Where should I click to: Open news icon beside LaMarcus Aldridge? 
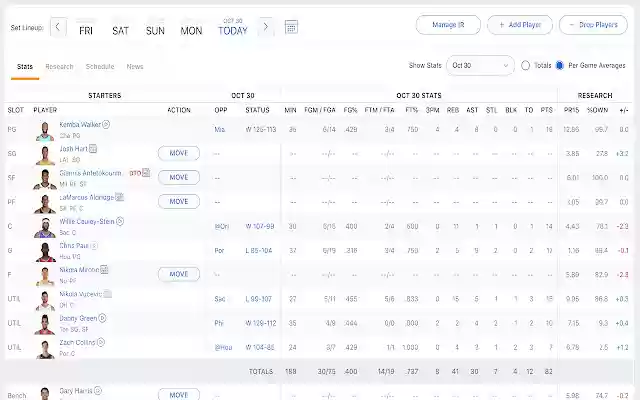point(119,197)
